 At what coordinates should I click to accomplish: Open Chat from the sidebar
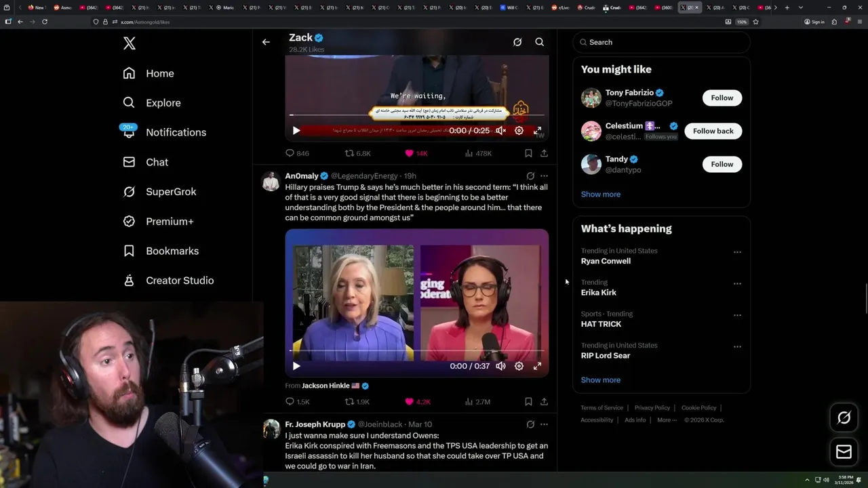click(146, 162)
